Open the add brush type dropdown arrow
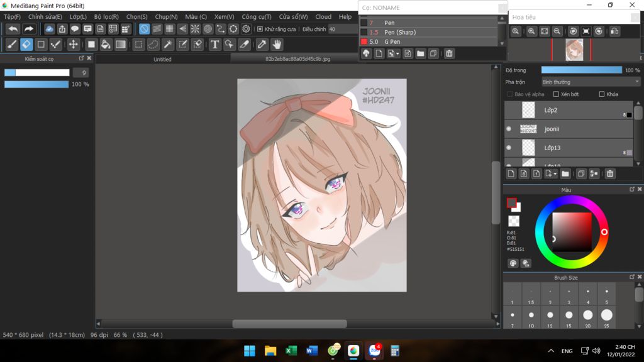 [397, 54]
